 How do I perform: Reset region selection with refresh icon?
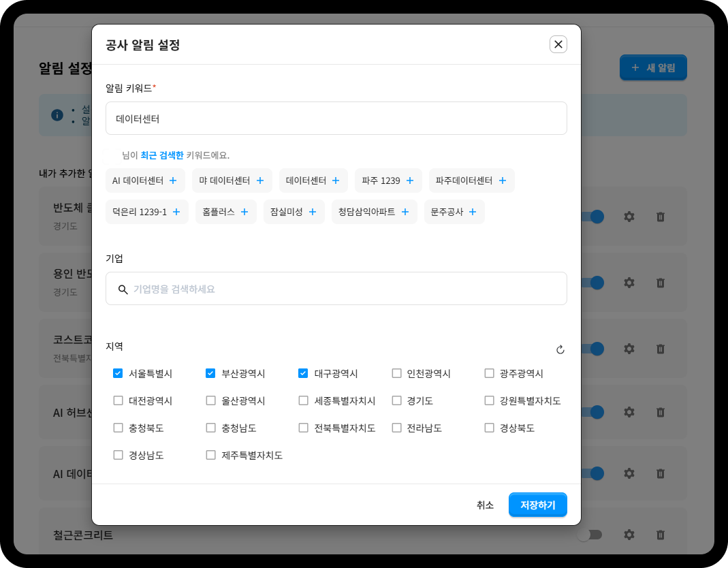point(560,349)
